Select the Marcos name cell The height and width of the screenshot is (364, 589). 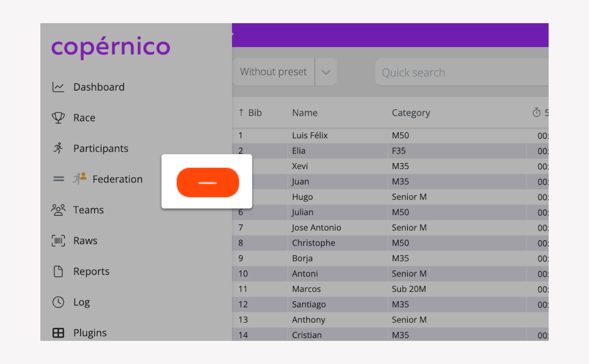point(338,289)
